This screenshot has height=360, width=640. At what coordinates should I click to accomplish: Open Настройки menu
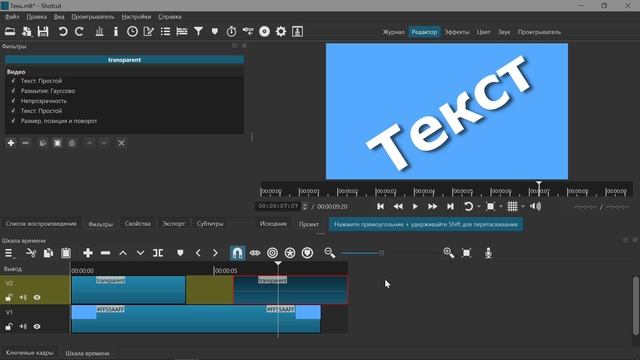[136, 17]
